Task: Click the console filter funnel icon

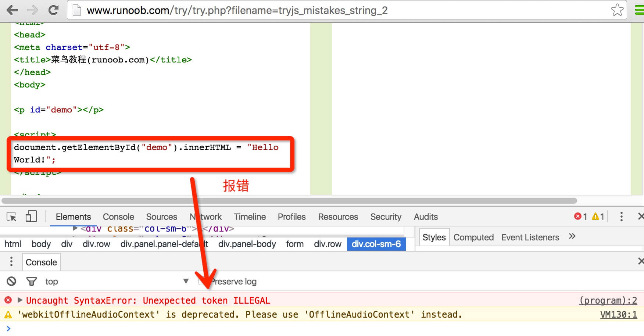Action: click(x=31, y=282)
